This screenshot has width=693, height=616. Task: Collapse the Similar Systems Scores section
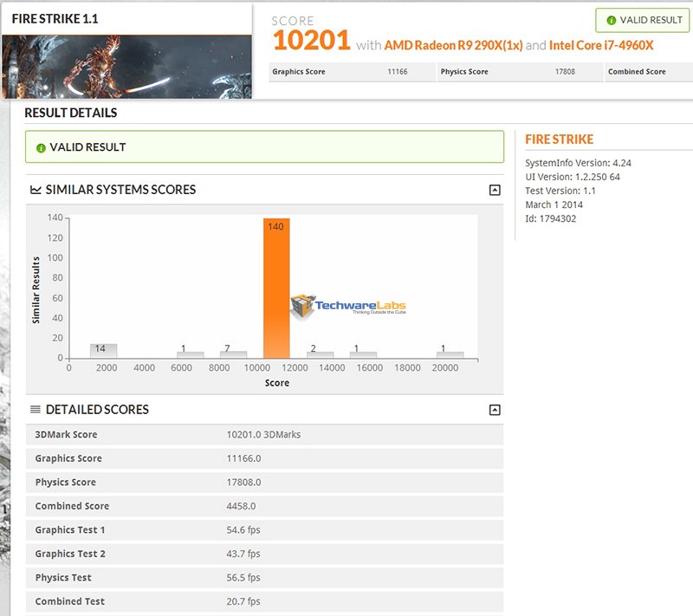coord(495,190)
